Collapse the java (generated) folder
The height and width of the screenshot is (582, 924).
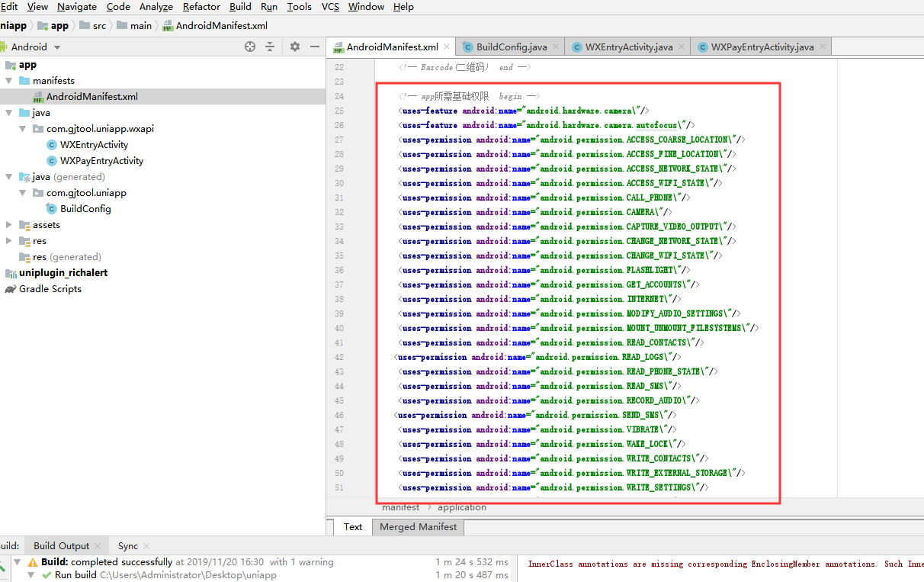9,177
